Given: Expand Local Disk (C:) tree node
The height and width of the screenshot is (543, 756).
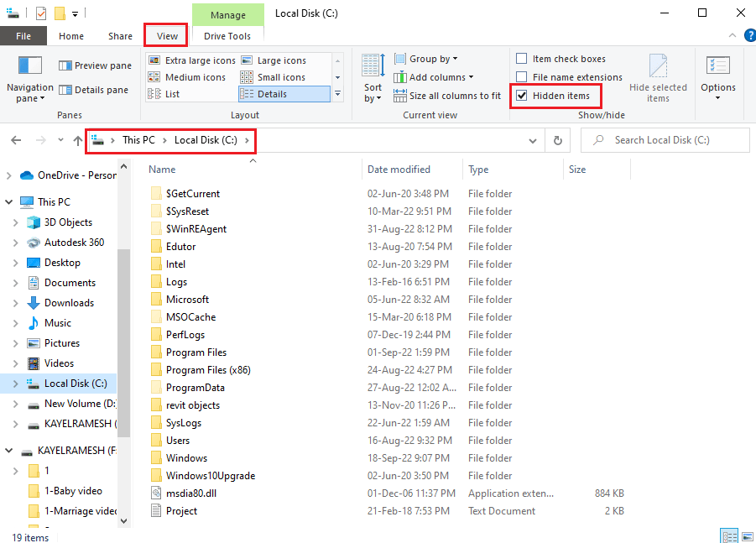Looking at the screenshot, I should [15, 384].
